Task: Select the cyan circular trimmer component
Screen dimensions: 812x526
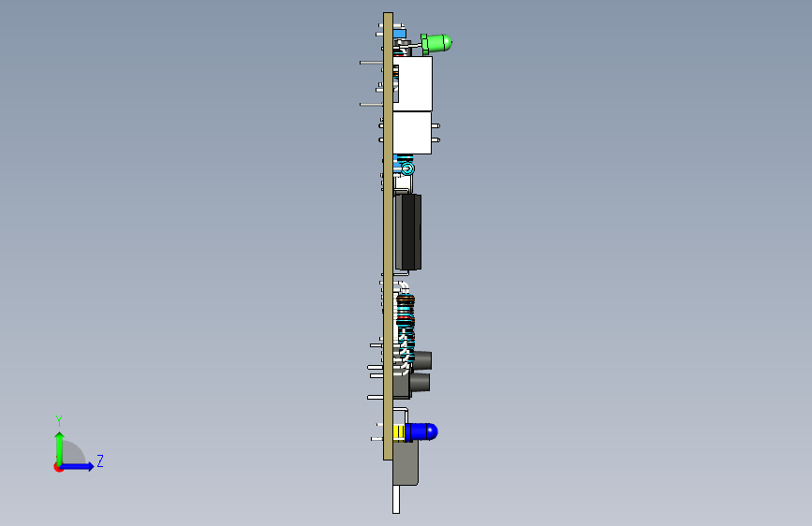Action: click(x=408, y=168)
